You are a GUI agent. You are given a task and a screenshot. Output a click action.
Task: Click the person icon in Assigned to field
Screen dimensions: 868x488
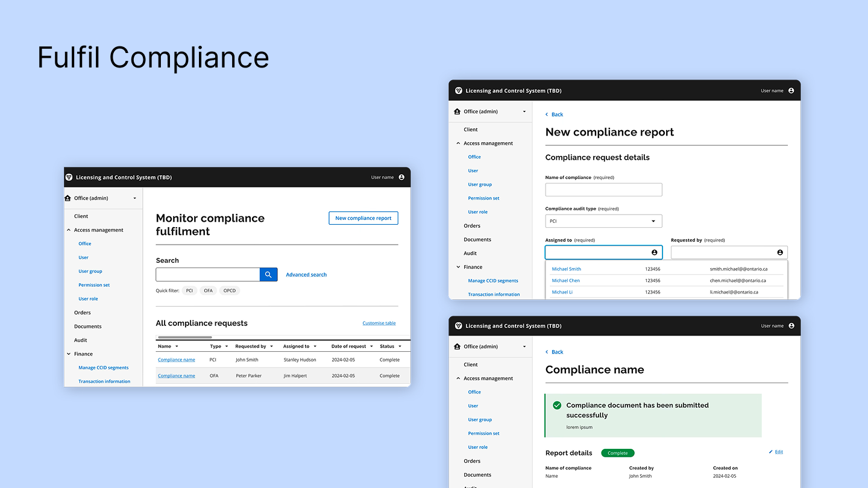(654, 252)
